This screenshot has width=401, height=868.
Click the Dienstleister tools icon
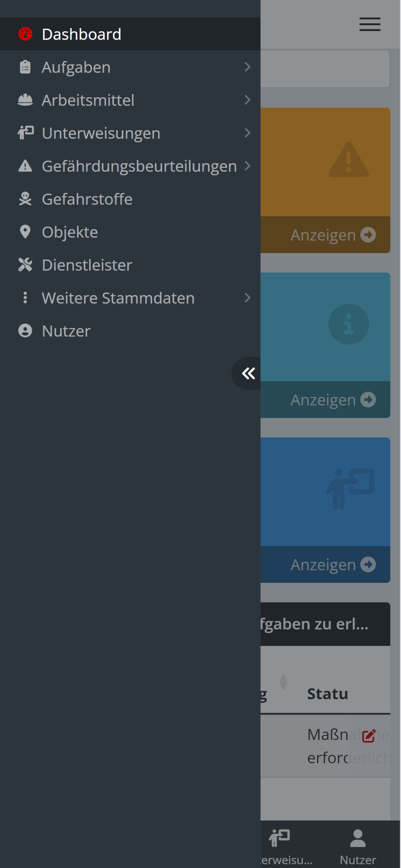[x=25, y=265]
